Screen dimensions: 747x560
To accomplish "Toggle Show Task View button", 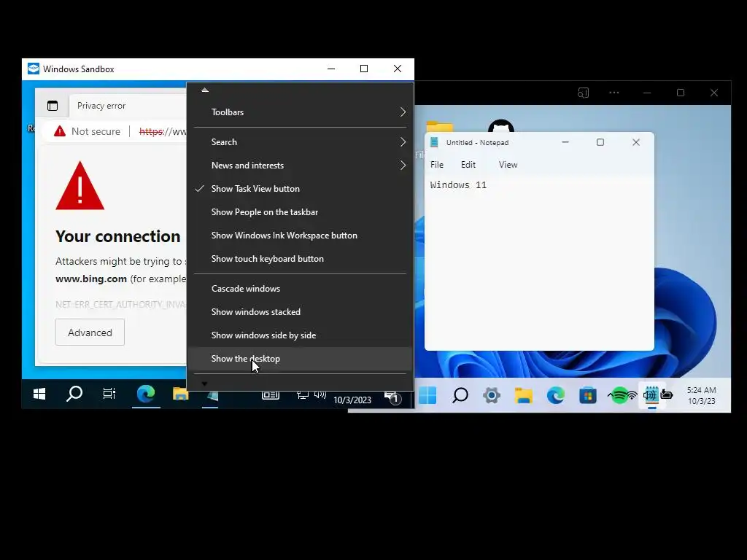I will pos(300,189).
